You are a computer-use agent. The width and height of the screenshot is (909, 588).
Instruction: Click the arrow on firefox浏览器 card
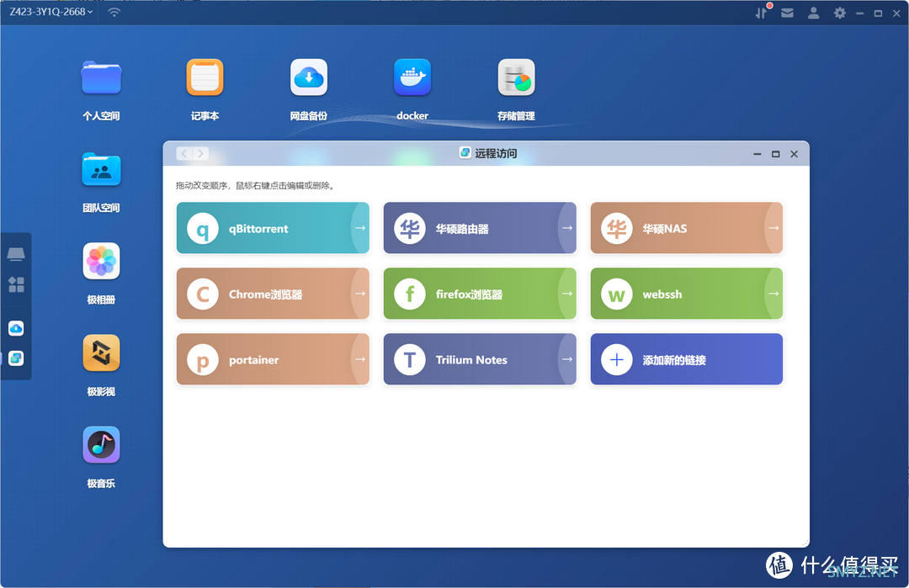[567, 293]
